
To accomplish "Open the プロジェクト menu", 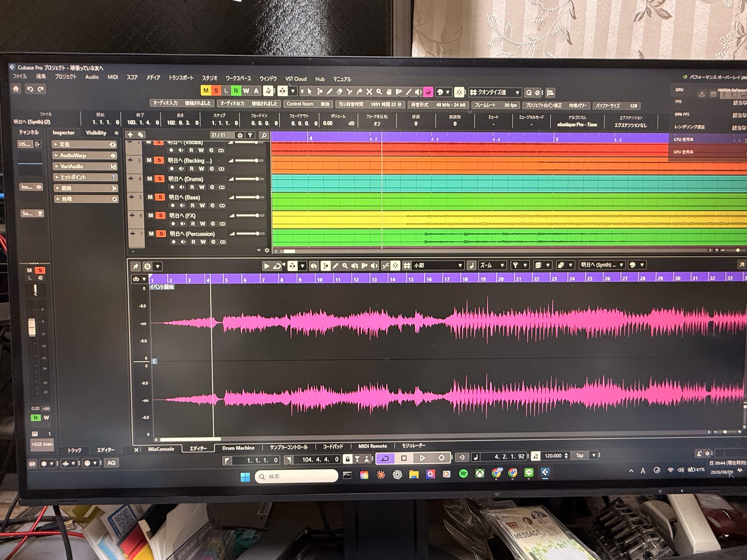I will click(x=66, y=77).
